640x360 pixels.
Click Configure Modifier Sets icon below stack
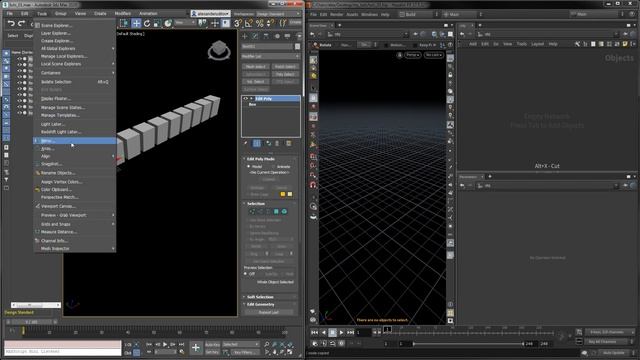289,143
